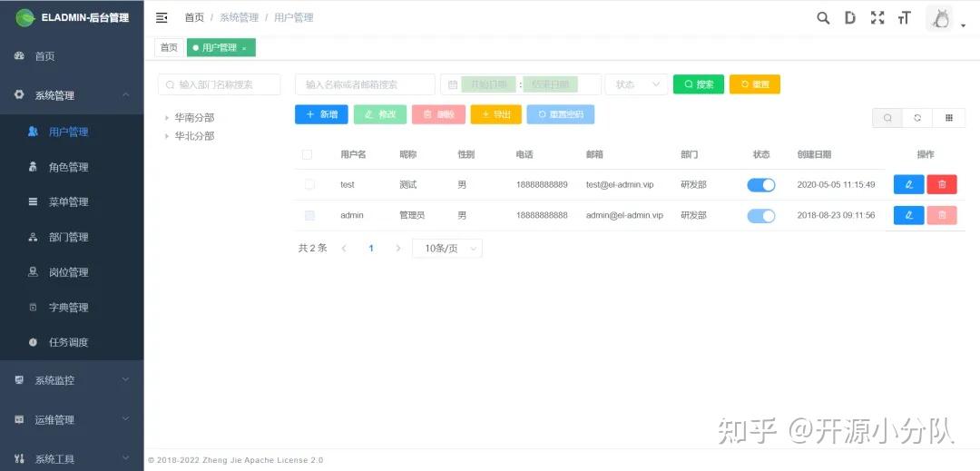Expand the 华南分部 tree node
The width and height of the screenshot is (980, 471).
[x=167, y=117]
